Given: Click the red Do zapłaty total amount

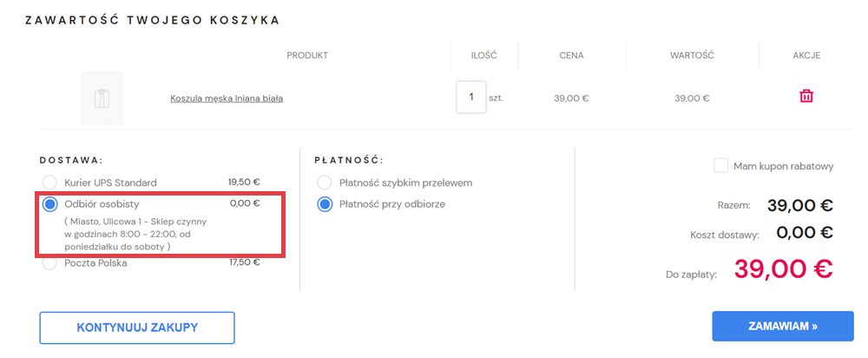Looking at the screenshot, I should pyautogui.click(x=783, y=269).
